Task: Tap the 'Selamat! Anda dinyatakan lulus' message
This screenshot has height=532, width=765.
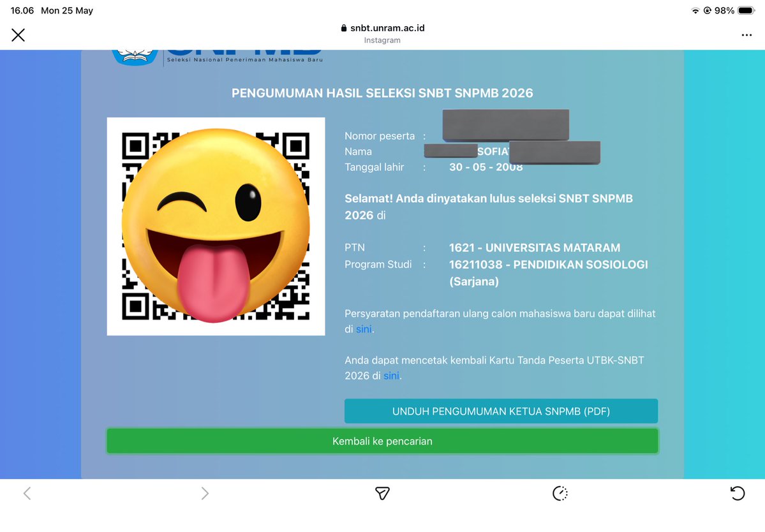Action: click(489, 207)
